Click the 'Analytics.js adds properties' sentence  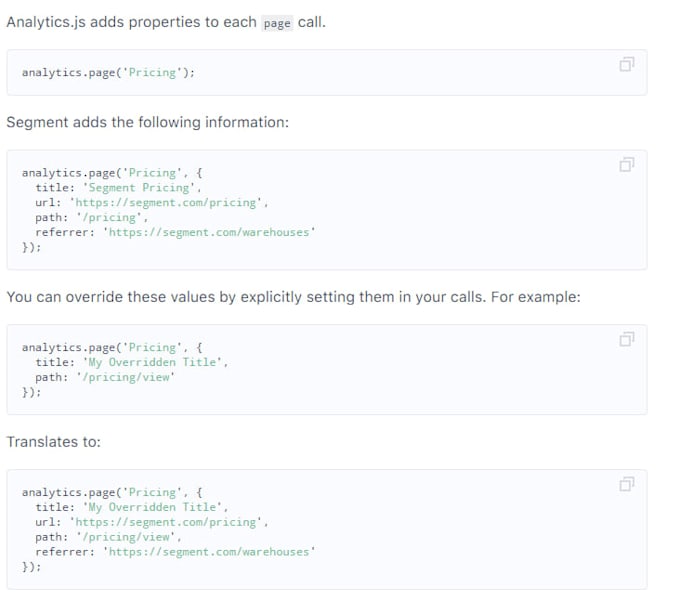point(165,22)
